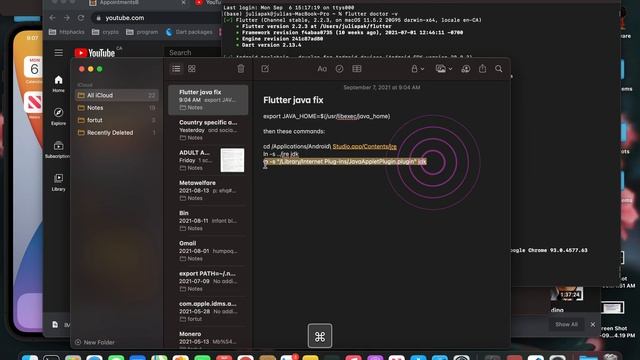
Task: Open YouTube Library in sidebar
Action: click(58, 182)
